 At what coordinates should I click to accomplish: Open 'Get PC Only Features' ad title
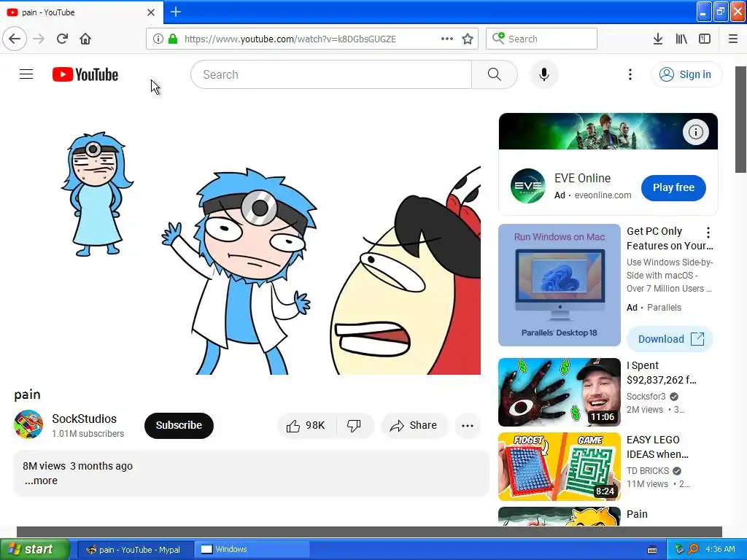tap(670, 238)
